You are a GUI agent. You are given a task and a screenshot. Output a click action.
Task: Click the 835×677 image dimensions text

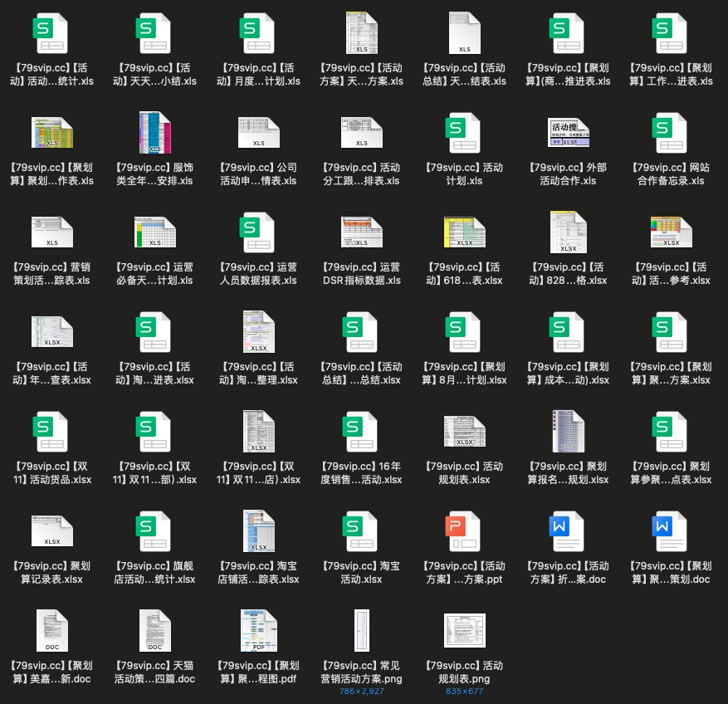click(464, 691)
